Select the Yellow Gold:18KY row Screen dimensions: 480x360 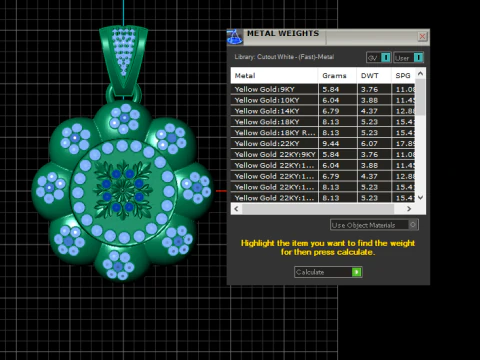coord(323,122)
